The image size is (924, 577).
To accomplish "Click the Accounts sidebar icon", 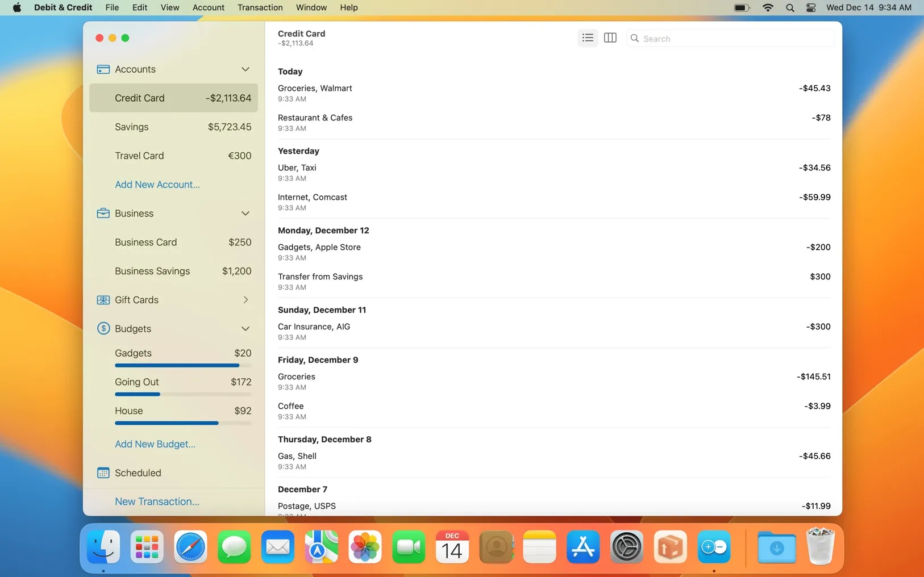I will 103,69.
